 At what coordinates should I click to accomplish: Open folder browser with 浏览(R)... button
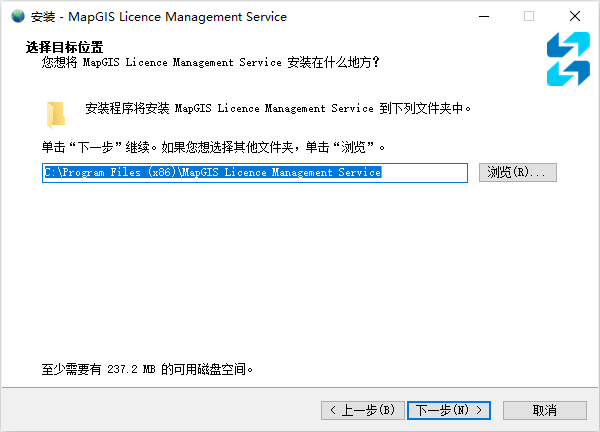pyautogui.click(x=517, y=172)
